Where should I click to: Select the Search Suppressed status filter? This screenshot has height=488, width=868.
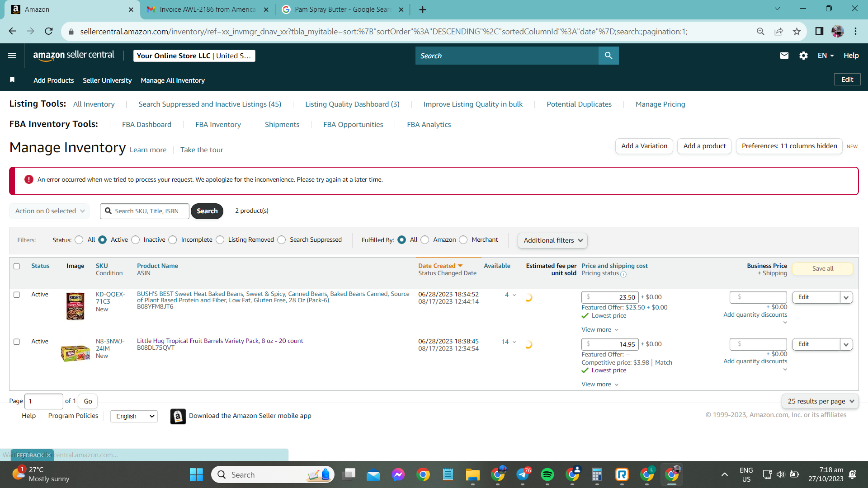pos(282,240)
